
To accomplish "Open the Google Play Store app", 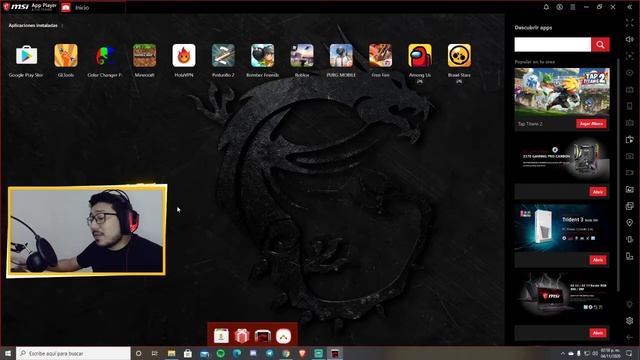I will 27,56.
